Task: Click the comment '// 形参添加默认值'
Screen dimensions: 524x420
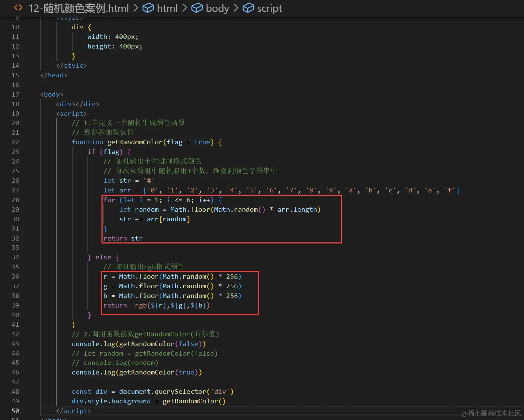Action: coord(103,132)
